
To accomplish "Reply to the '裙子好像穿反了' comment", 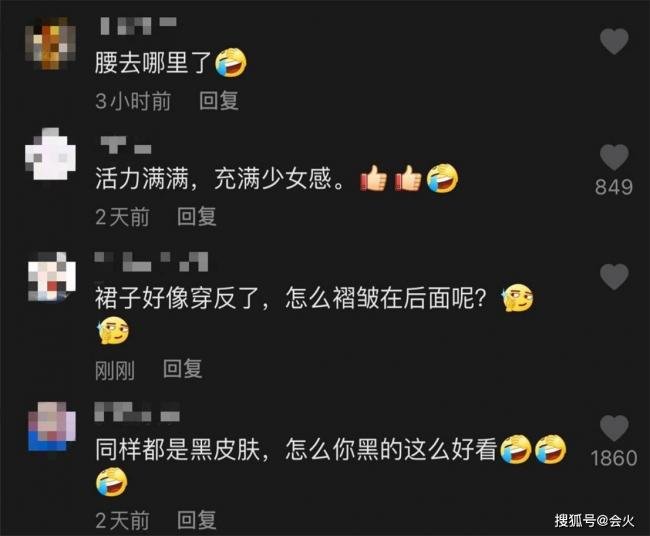I will tap(183, 369).
